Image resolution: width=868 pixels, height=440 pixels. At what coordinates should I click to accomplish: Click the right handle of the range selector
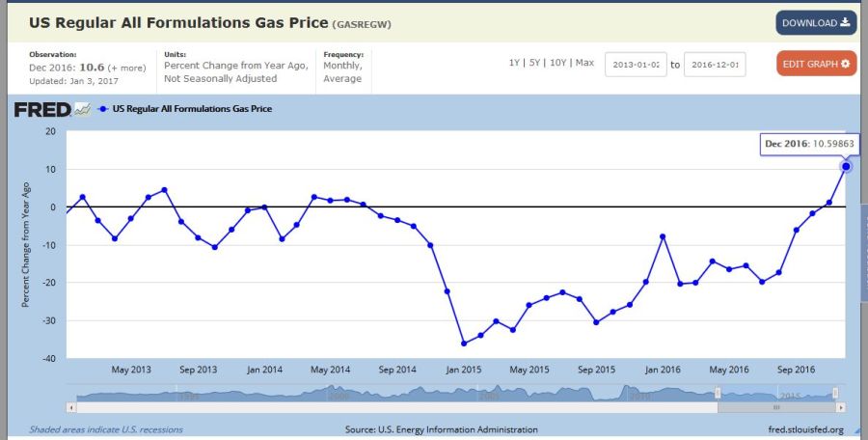pos(834,393)
